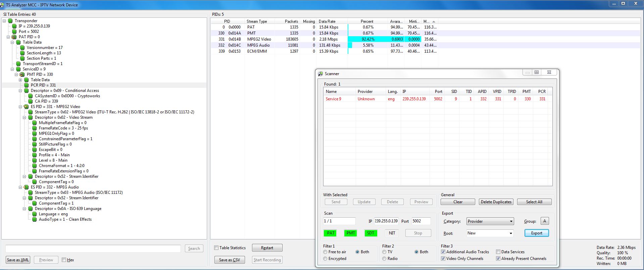Viewport: 644px width, 270px height.
Task: Open the Root dropdown showing New
Action: [x=490, y=233]
